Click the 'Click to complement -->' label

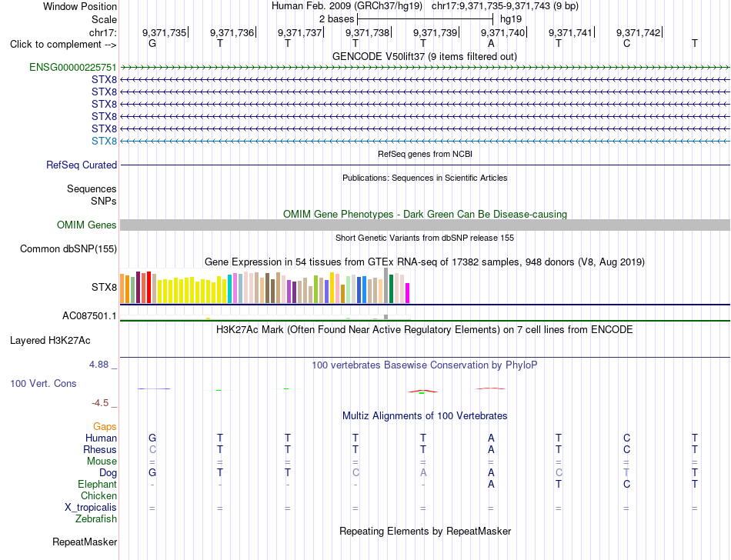[x=63, y=45]
